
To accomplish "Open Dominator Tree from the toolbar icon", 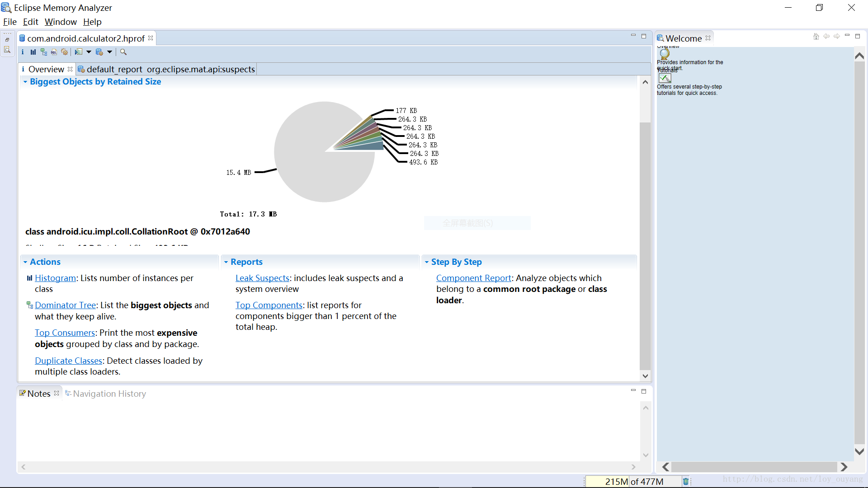I will (43, 52).
